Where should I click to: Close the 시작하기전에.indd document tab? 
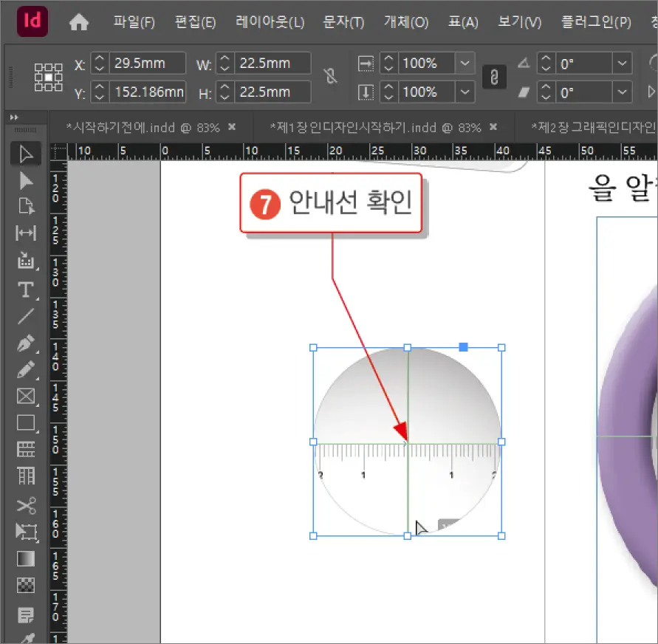[x=231, y=127]
